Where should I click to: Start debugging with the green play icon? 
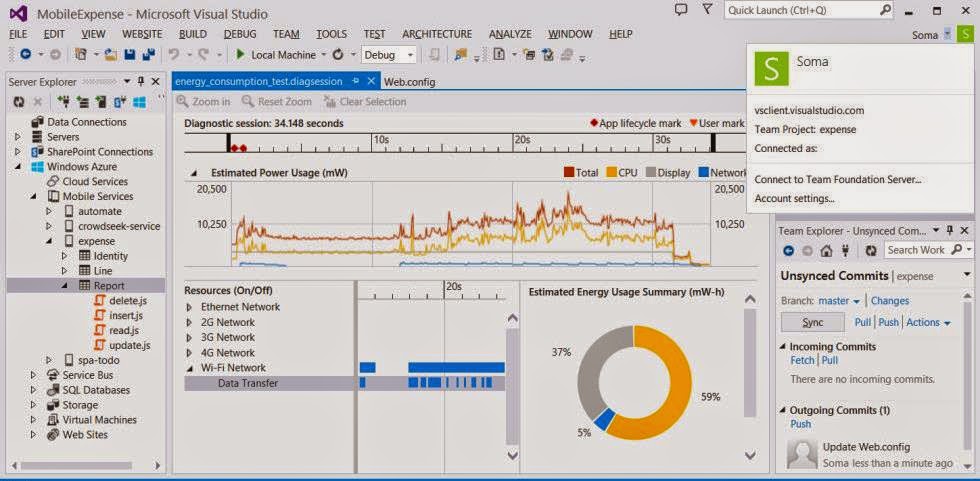[x=240, y=55]
